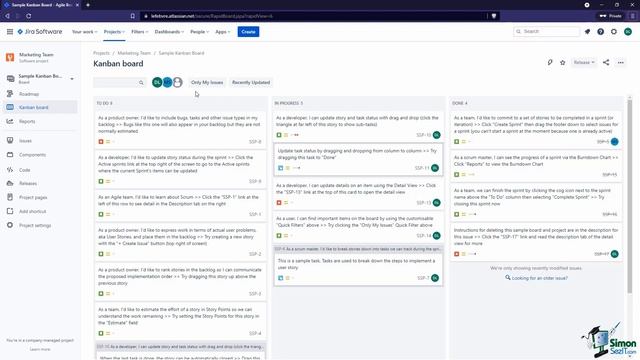Viewport: 640px width, 360px height.
Task: Click the Projects breadcrumb link
Action: (101, 53)
